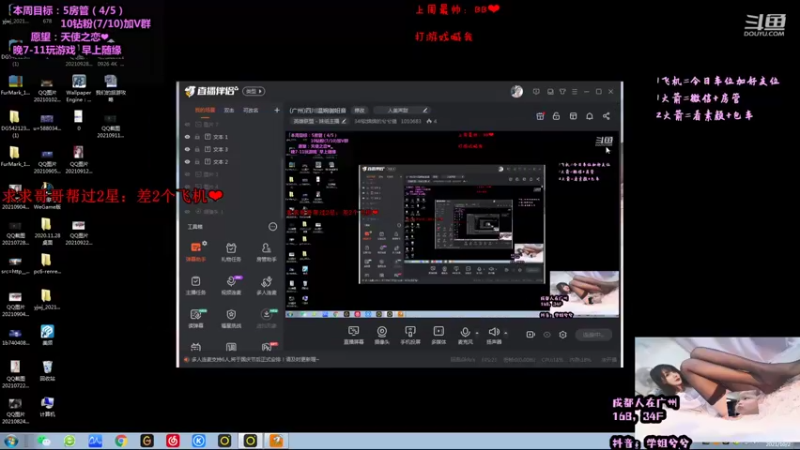Add a new scene with plus button
This screenshot has width=800, height=450.
tap(277, 110)
